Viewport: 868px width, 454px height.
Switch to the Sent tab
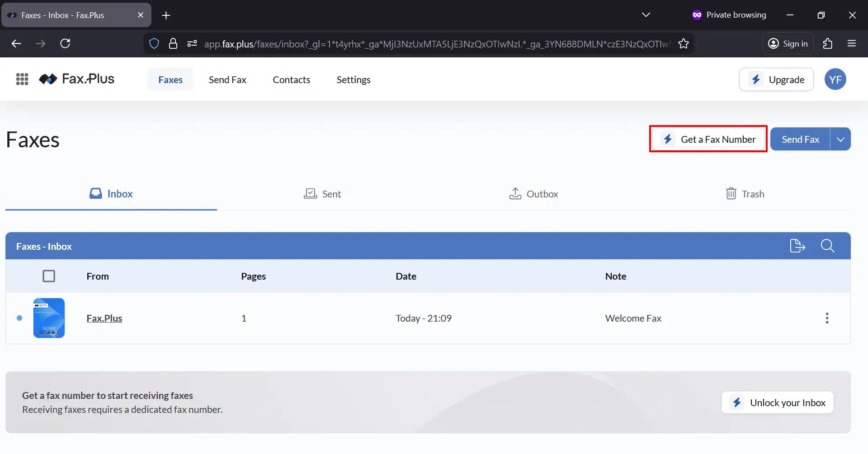(322, 194)
